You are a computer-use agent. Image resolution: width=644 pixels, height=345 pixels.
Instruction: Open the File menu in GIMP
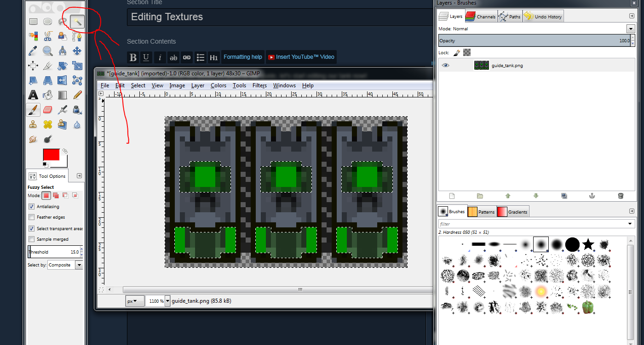[105, 85]
